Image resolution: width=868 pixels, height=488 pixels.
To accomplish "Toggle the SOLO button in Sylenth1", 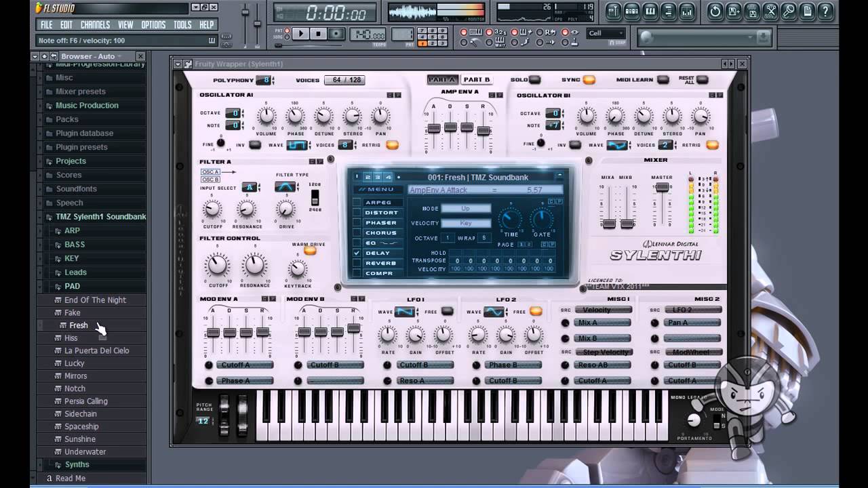I will point(535,80).
